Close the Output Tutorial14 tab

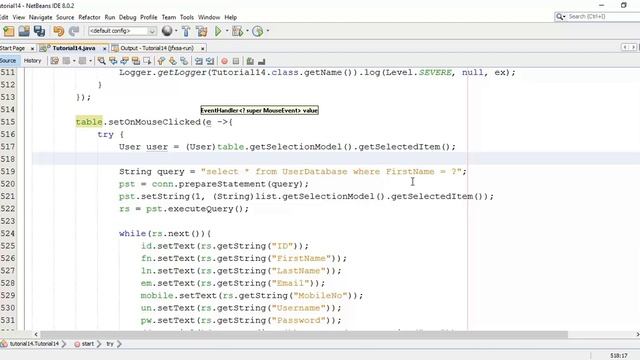coord(202,49)
